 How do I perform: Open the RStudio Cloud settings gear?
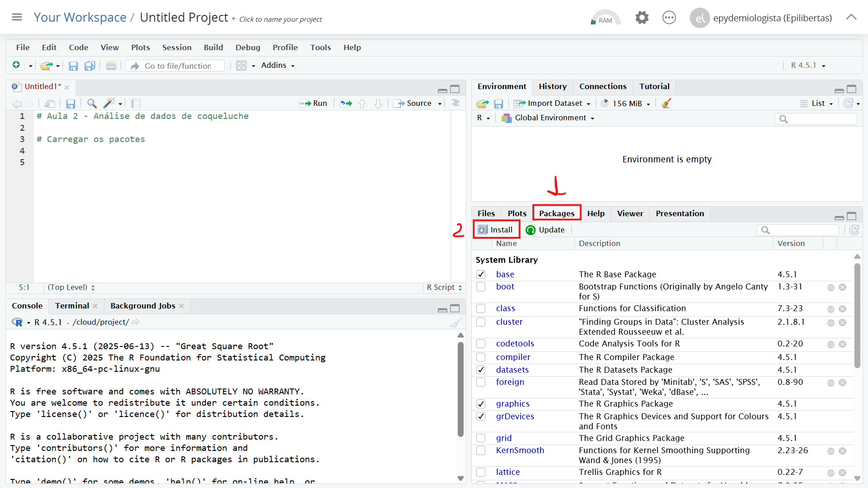pyautogui.click(x=642, y=18)
